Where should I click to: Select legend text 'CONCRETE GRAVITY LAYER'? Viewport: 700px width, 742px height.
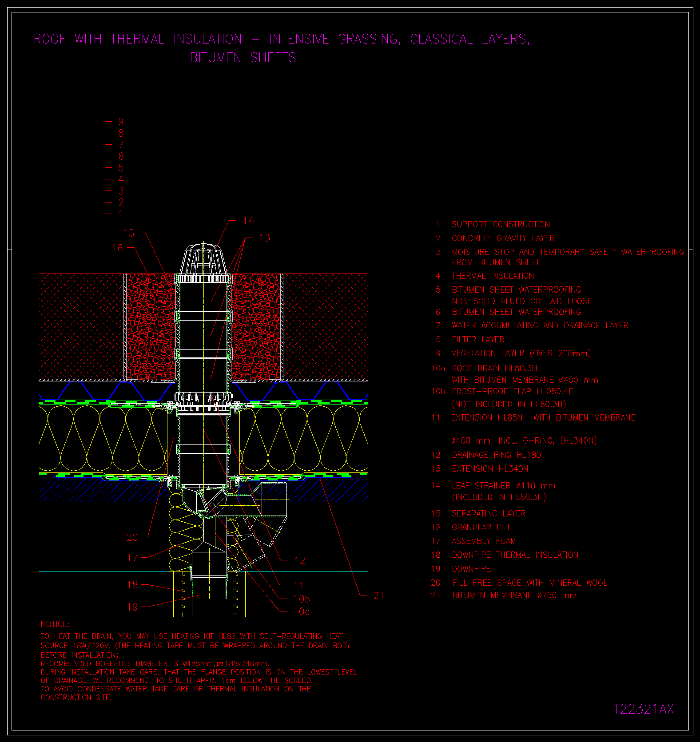click(x=503, y=238)
